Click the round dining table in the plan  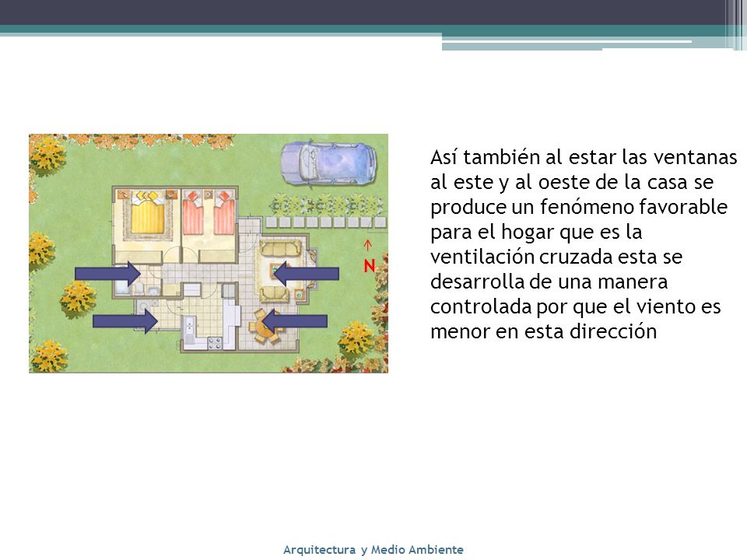pyautogui.click(x=265, y=327)
